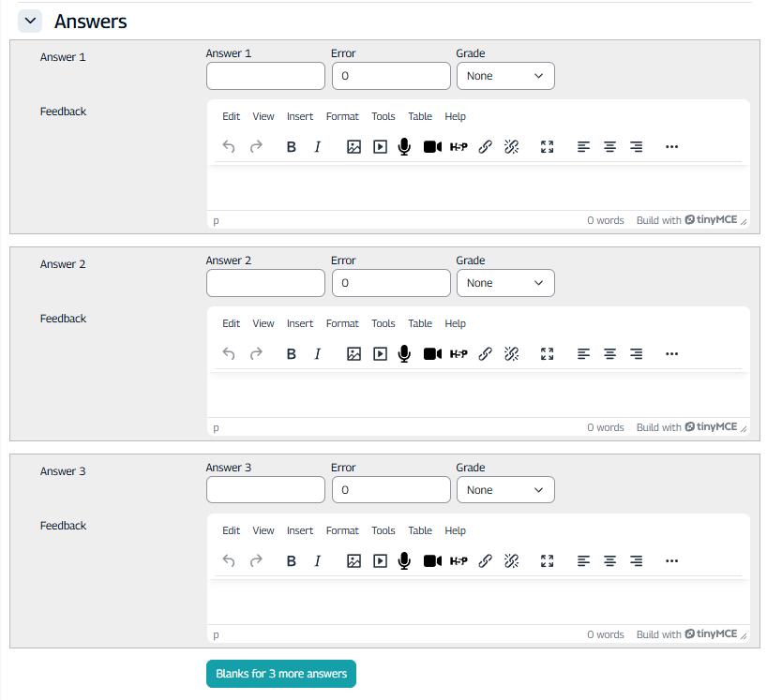767x700 pixels.
Task: Click record video camera in Answer 2 editor
Action: [x=431, y=354]
